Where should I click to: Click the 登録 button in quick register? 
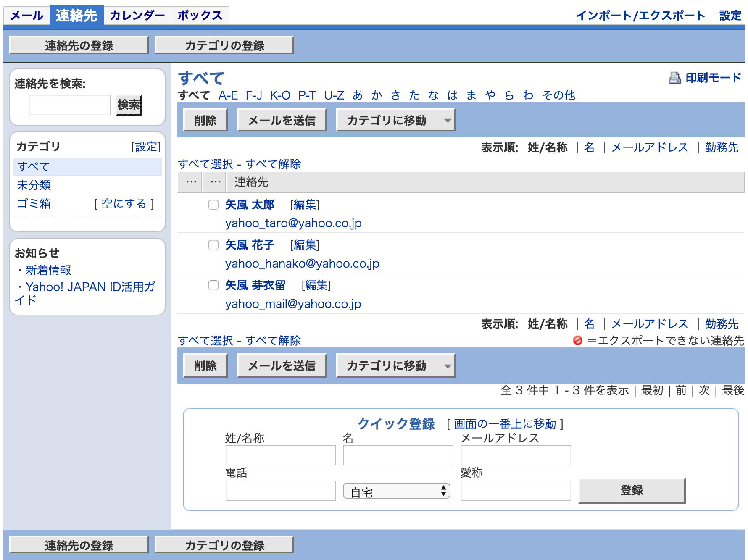tap(632, 490)
